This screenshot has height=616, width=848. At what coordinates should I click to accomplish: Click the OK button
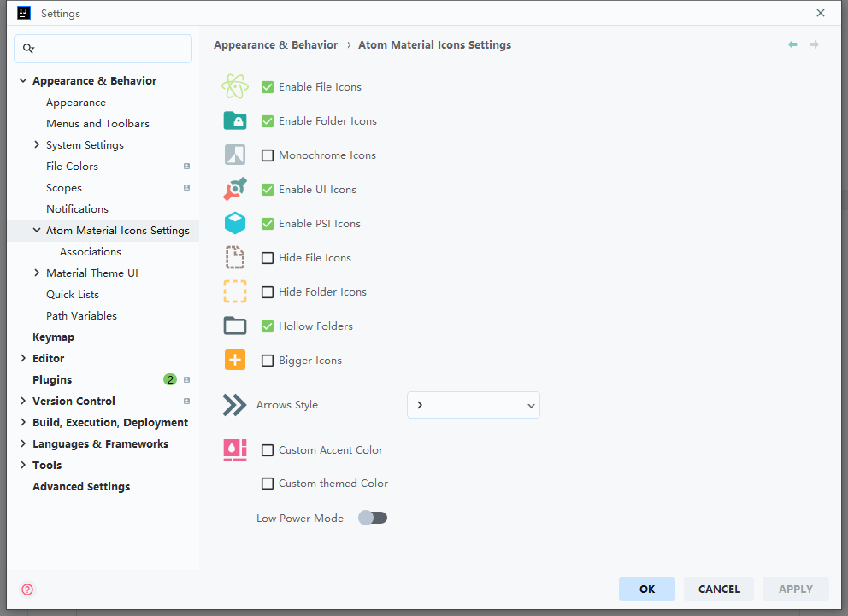coord(647,589)
